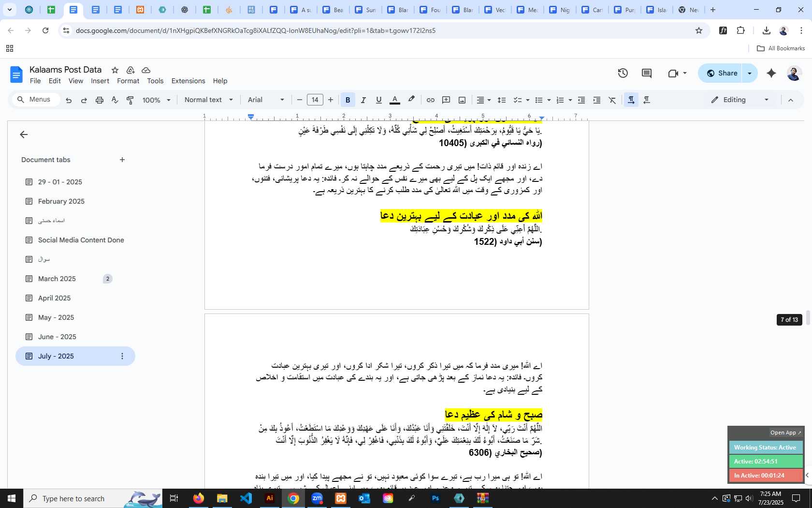Open Photoshop from the Windows taskbar

[435, 498]
